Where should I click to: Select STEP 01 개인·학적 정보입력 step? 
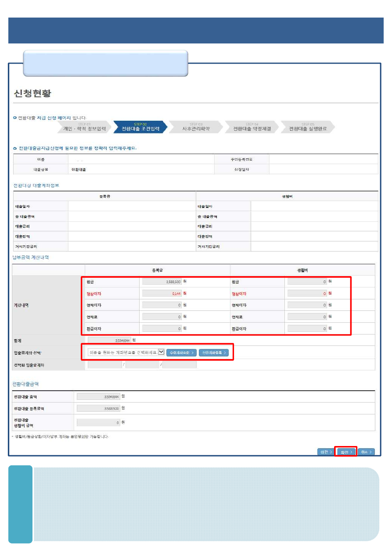pyautogui.click(x=84, y=127)
